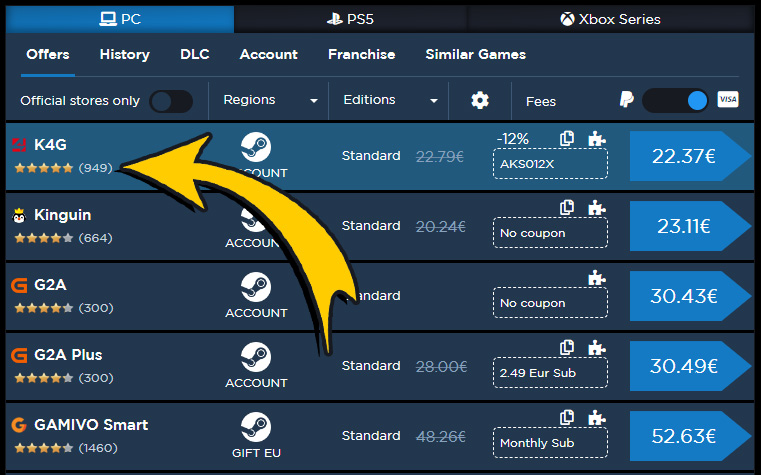Click the AKS012X coupon code box

(550, 164)
